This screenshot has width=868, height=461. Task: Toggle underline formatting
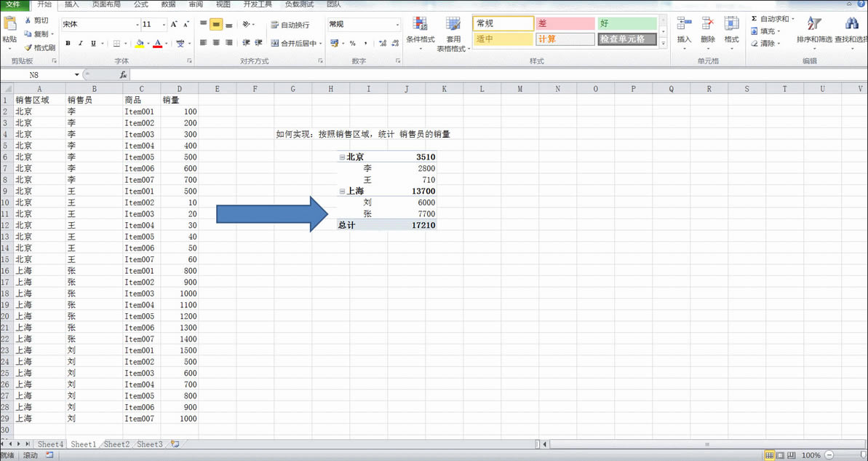click(93, 43)
